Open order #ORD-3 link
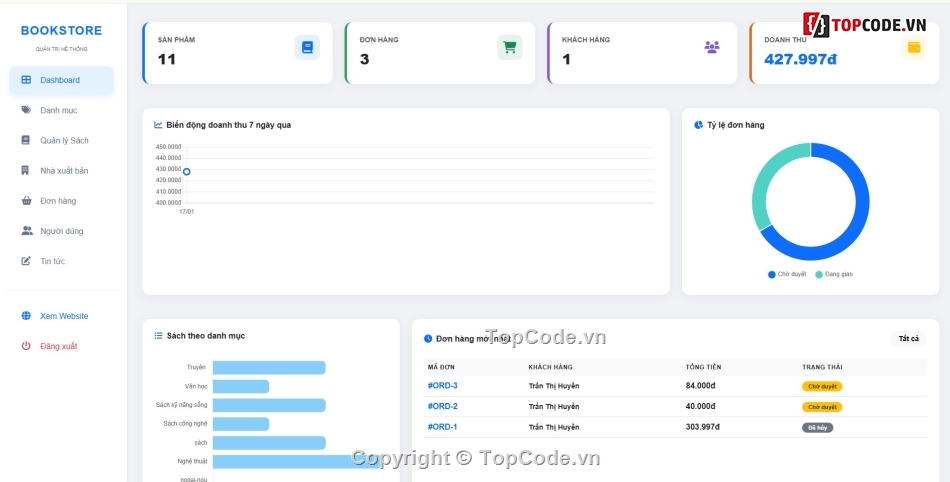The image size is (950, 482). click(x=442, y=386)
